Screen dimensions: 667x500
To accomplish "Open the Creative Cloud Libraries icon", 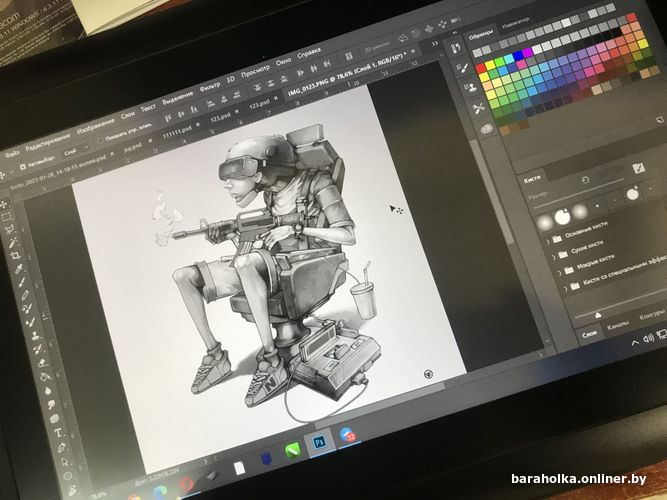I will point(487,129).
